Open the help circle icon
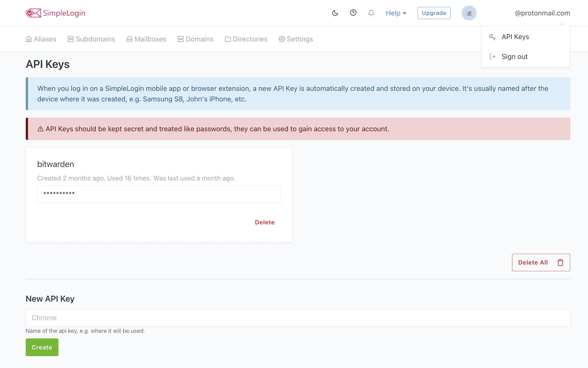The image size is (588, 368). [353, 13]
